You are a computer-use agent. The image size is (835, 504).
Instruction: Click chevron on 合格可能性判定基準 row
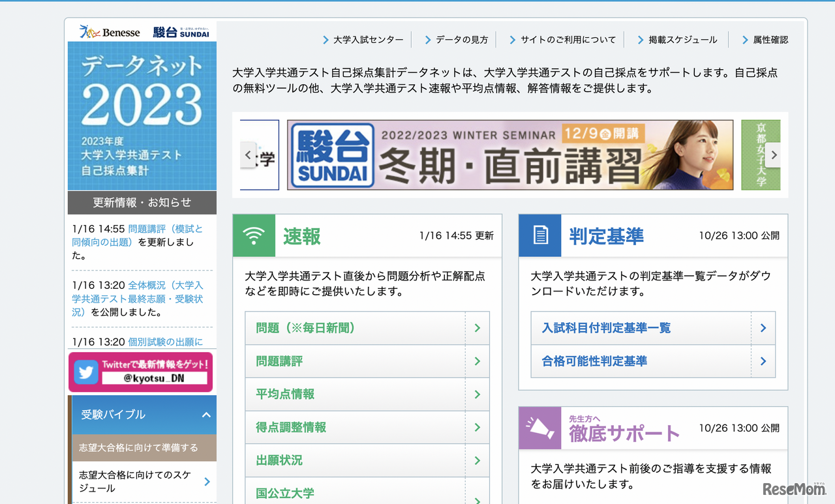[x=763, y=361]
